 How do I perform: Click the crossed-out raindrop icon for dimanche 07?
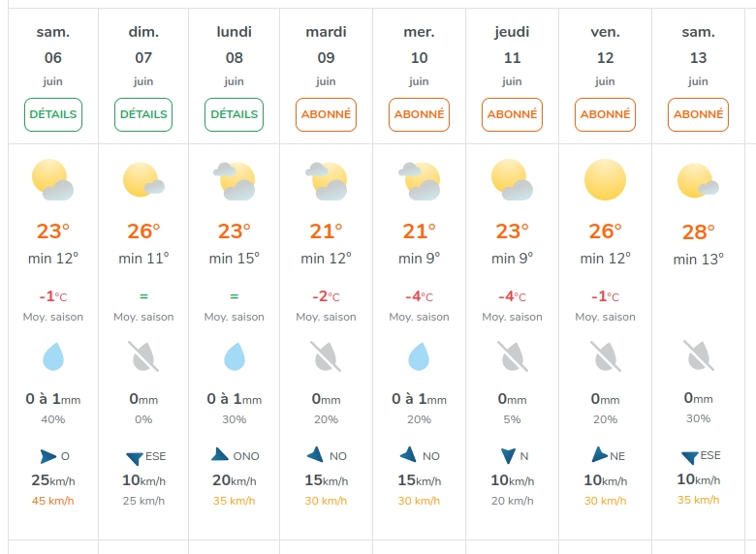143,356
